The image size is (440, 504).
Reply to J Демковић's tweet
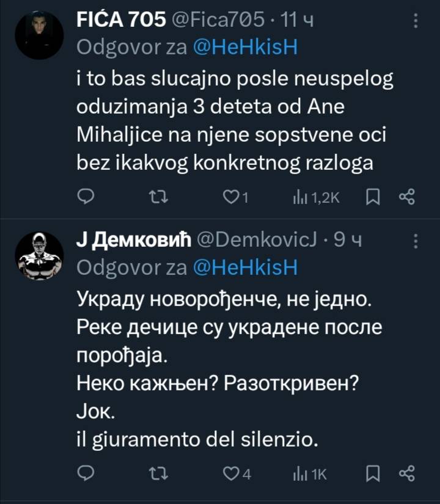tap(87, 473)
